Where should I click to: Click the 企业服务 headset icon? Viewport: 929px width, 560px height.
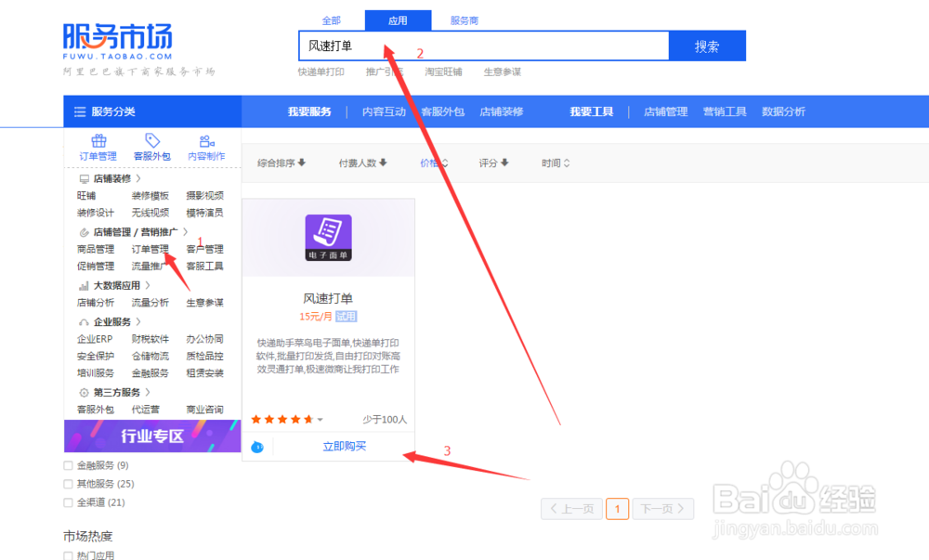pos(84,322)
